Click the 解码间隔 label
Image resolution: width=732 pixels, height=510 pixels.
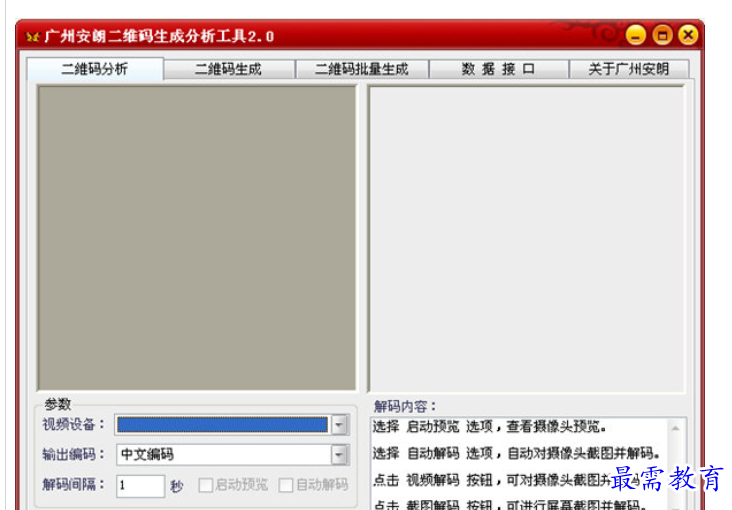[x=74, y=484]
